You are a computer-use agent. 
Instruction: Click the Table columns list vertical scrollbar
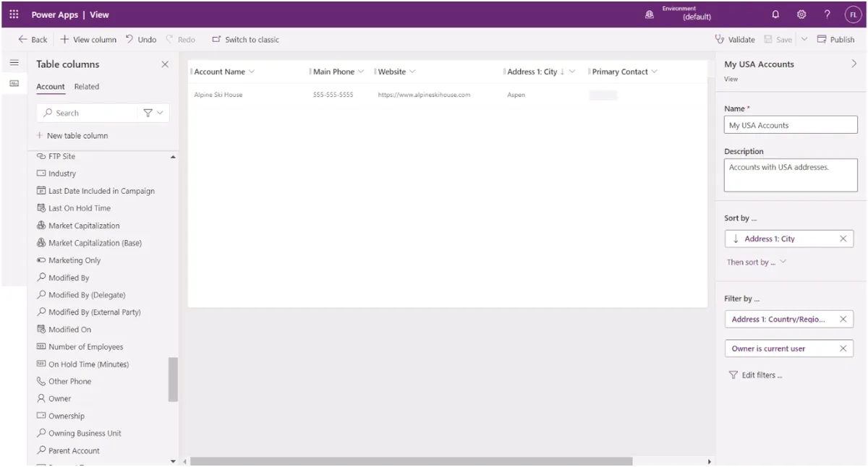[173, 379]
